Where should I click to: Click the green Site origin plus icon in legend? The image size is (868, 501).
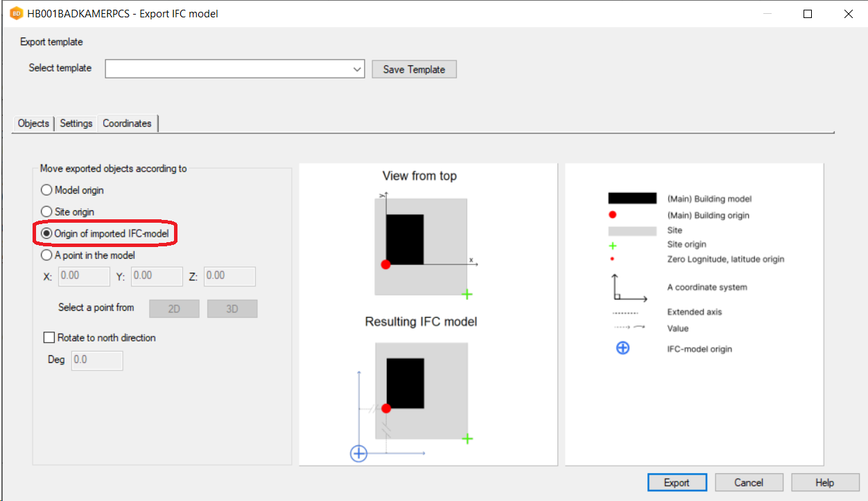[612, 245]
